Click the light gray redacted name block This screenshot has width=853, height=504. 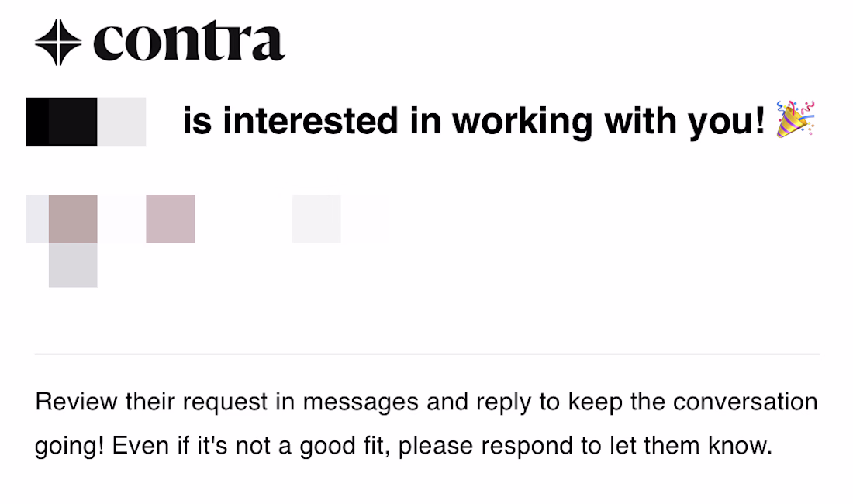tap(122, 122)
